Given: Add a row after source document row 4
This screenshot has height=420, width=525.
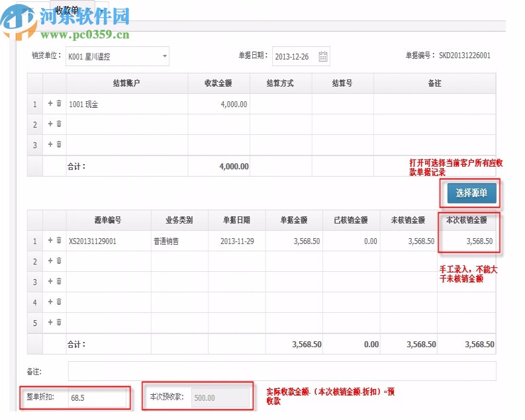Looking at the screenshot, I should (50, 302).
